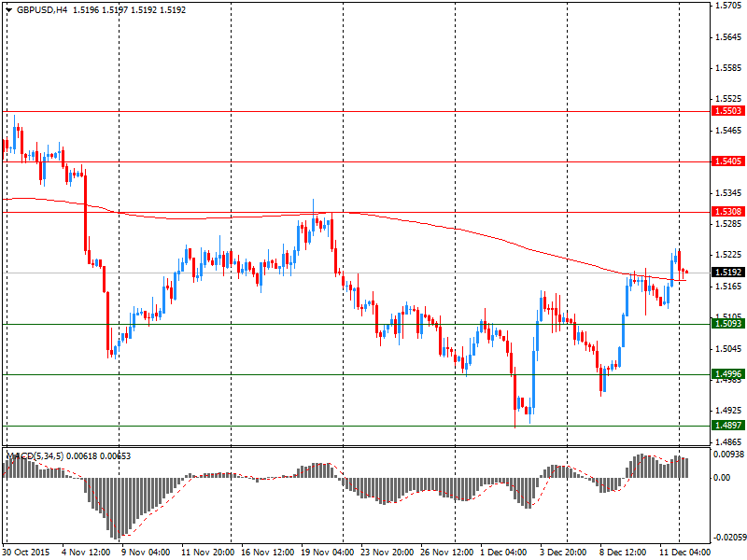Image resolution: width=747 pixels, height=560 pixels.
Task: Click the 0.00 MACD zero-line scale value
Action: click(x=722, y=478)
